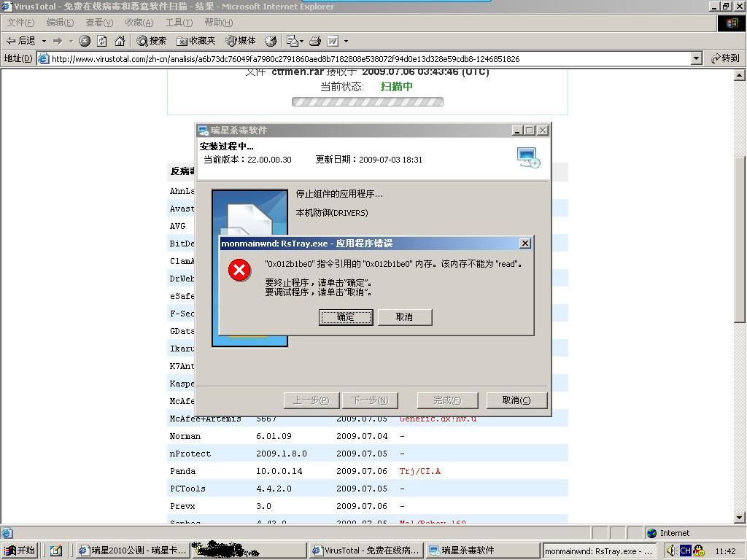This screenshot has width=747, height=560.
Task: Switch to VirusTotal taskbar window
Action: pyautogui.click(x=366, y=551)
